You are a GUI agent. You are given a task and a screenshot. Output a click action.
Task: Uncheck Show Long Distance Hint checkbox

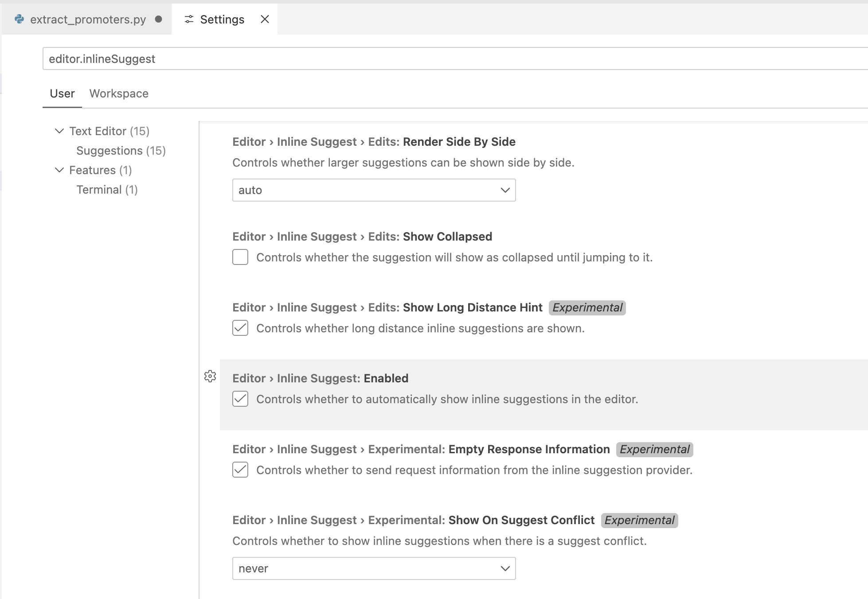pos(240,328)
